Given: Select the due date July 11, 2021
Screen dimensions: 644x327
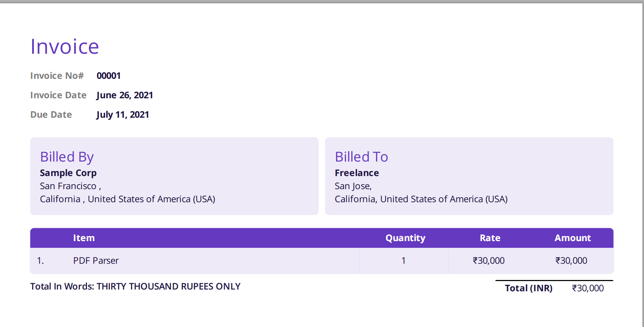Looking at the screenshot, I should (123, 115).
